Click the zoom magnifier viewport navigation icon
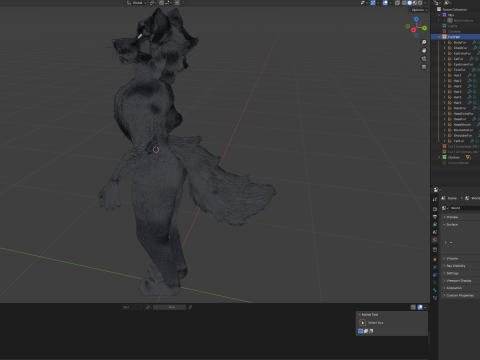 click(x=424, y=42)
